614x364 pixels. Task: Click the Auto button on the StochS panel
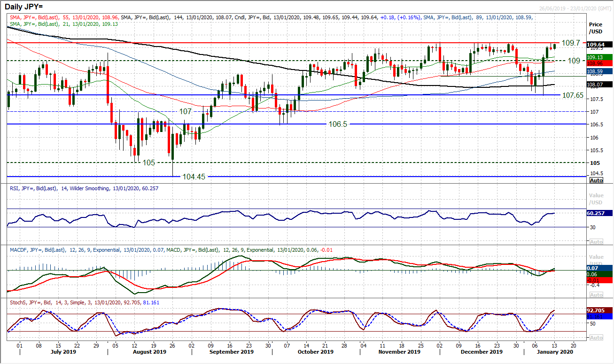pos(596,337)
